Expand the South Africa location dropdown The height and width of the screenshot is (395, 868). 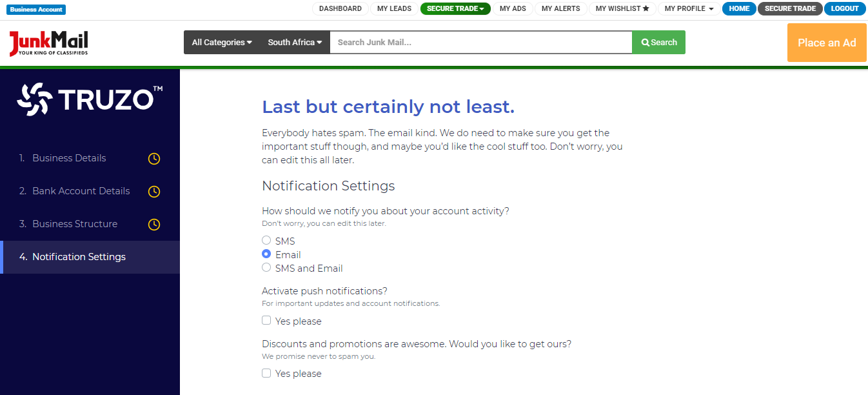(294, 42)
